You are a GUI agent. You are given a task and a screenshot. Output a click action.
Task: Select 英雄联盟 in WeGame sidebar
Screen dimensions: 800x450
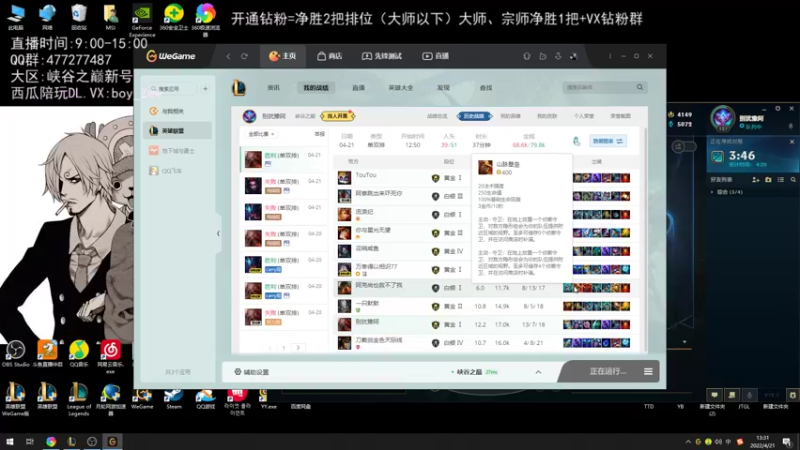pyautogui.click(x=177, y=131)
